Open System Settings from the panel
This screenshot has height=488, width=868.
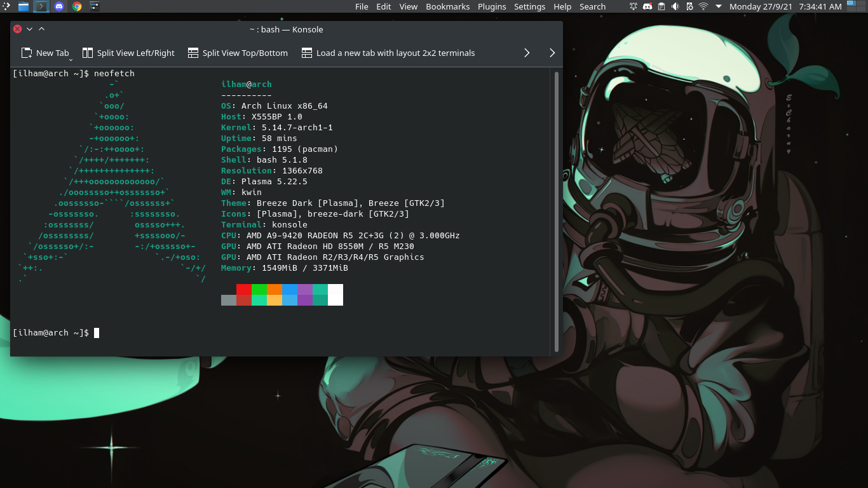pos(95,6)
